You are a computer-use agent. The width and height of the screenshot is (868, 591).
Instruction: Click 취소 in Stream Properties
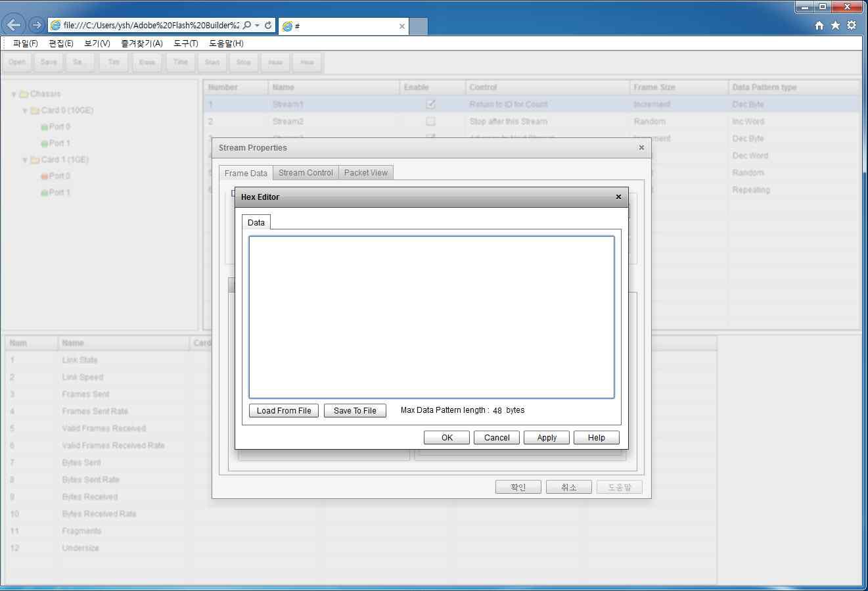click(x=569, y=486)
